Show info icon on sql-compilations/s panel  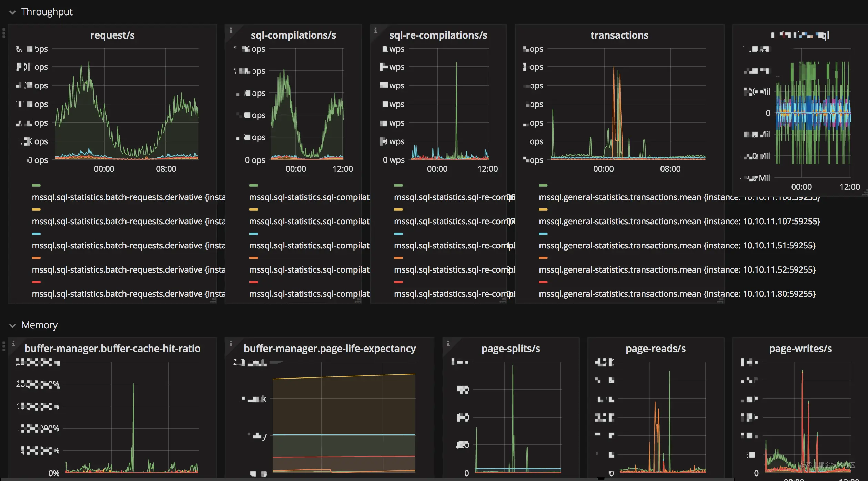coord(231,30)
